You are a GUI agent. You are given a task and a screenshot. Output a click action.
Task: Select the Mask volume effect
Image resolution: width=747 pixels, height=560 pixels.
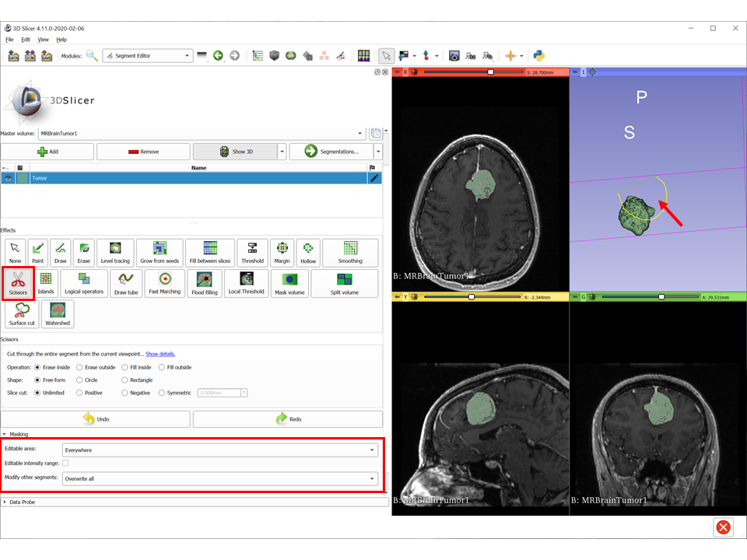pyautogui.click(x=289, y=283)
